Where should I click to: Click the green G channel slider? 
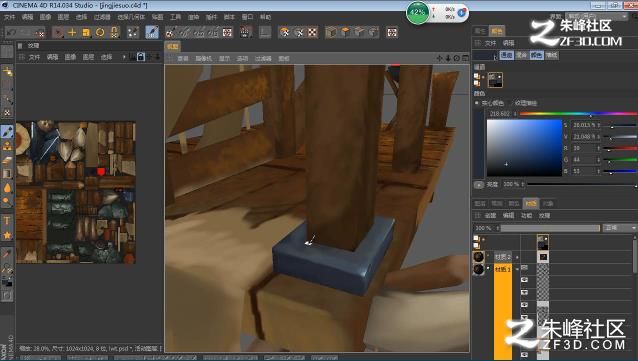pos(620,160)
